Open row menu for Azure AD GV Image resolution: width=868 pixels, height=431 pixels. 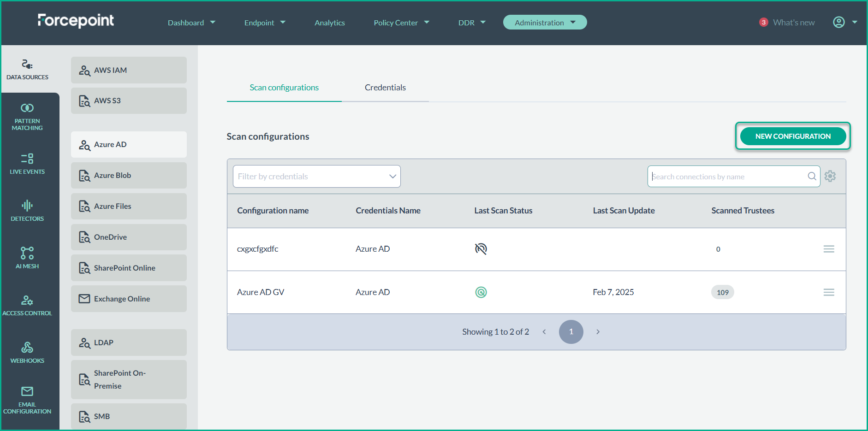(829, 292)
